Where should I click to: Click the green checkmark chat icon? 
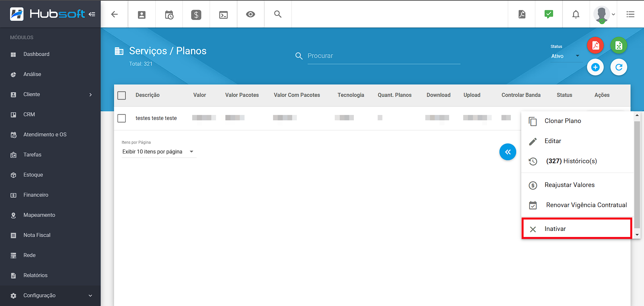549,14
